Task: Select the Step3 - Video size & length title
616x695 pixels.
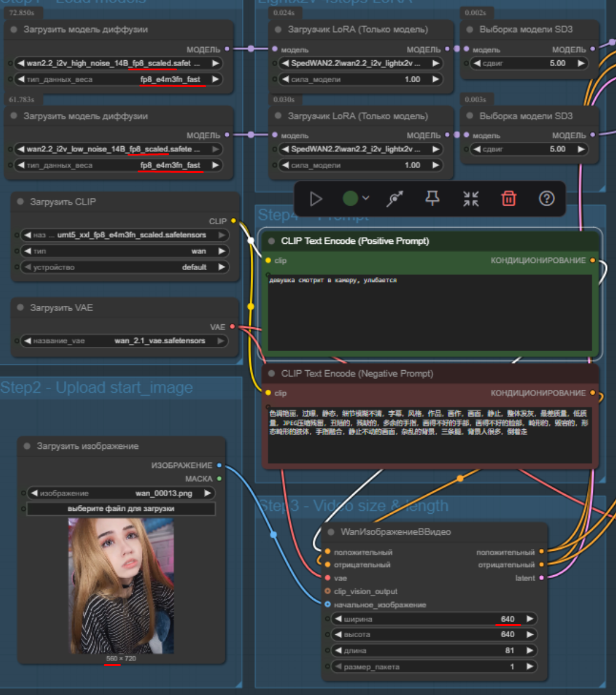Action: (354, 505)
